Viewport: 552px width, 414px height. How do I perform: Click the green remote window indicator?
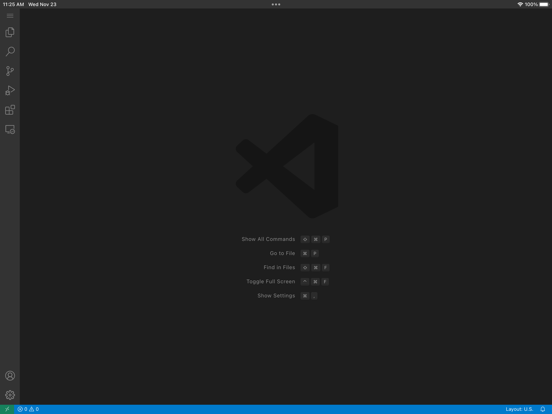tap(7, 409)
